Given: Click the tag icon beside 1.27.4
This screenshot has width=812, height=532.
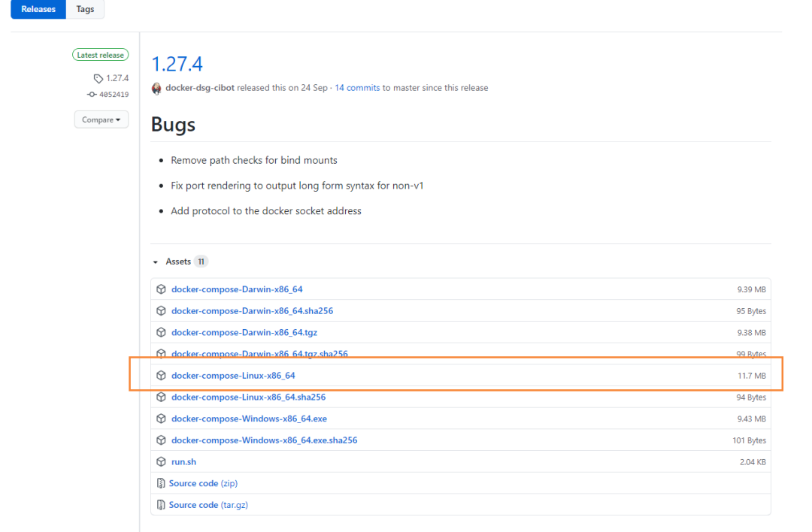Looking at the screenshot, I should (98, 79).
